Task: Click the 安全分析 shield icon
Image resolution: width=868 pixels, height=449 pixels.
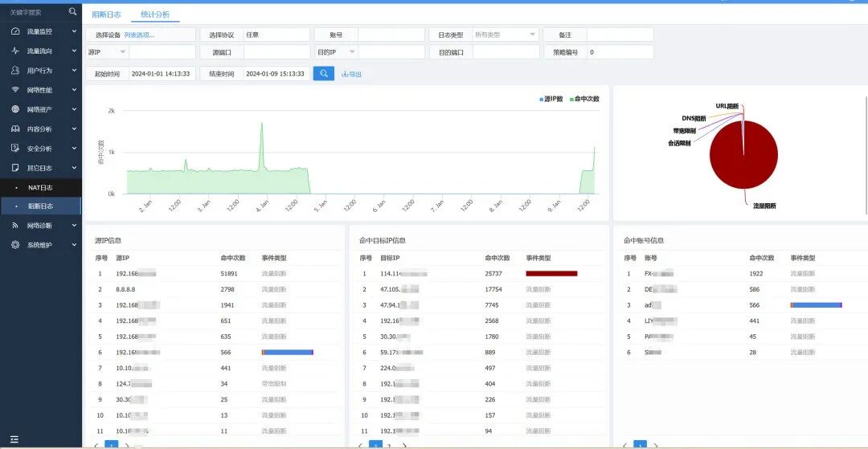Action: click(15, 148)
